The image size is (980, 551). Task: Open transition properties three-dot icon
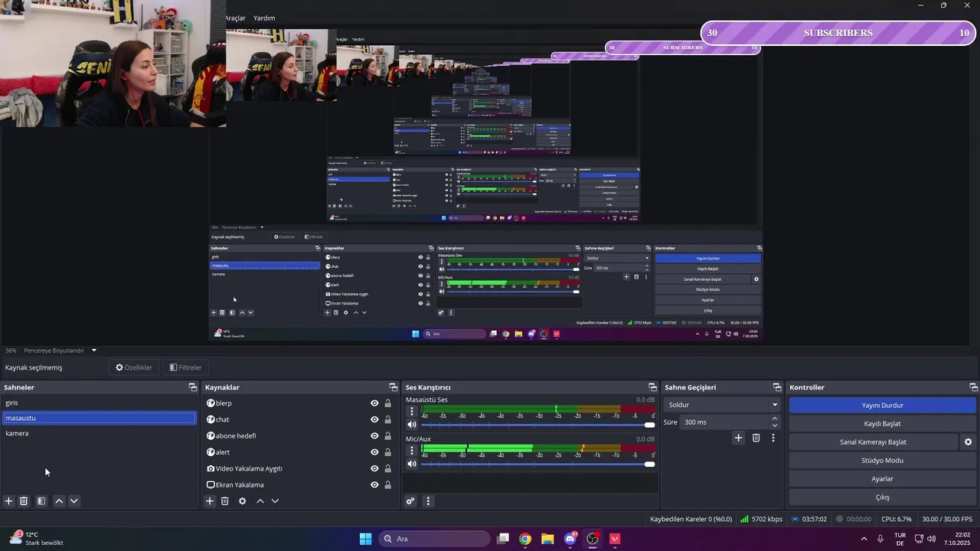pyautogui.click(x=773, y=438)
